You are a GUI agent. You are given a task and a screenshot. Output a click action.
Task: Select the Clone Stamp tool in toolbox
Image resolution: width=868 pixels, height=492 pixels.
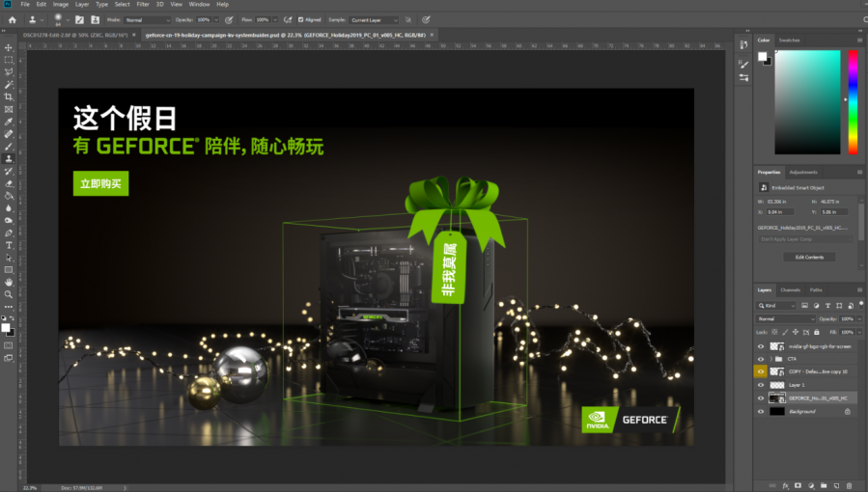(x=9, y=158)
